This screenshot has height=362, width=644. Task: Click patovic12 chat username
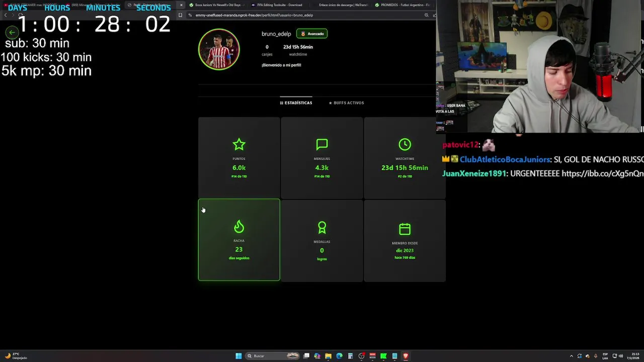tap(459, 145)
